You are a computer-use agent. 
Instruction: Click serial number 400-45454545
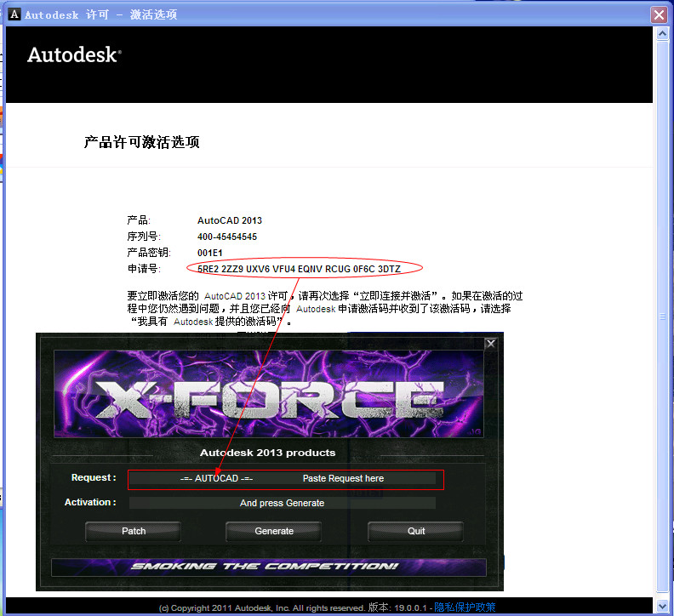227,237
